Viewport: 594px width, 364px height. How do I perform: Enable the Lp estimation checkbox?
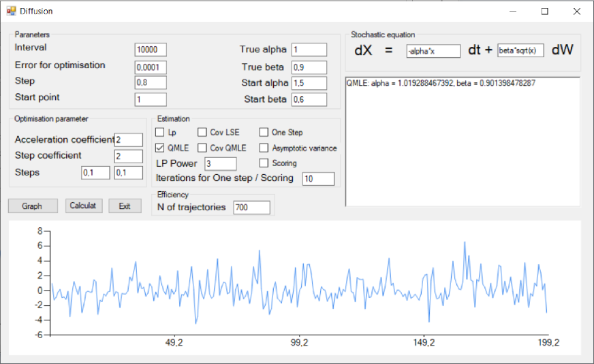[160, 133]
